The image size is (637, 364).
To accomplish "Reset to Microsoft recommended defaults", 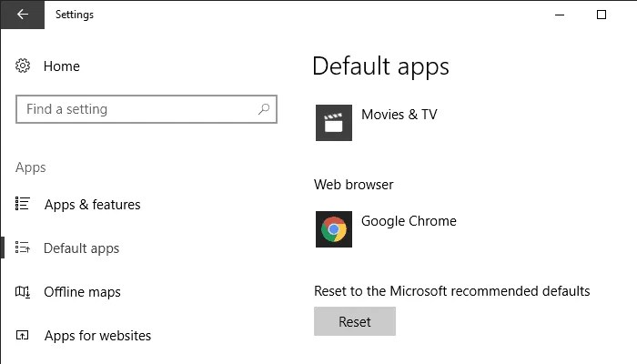I will (x=355, y=321).
